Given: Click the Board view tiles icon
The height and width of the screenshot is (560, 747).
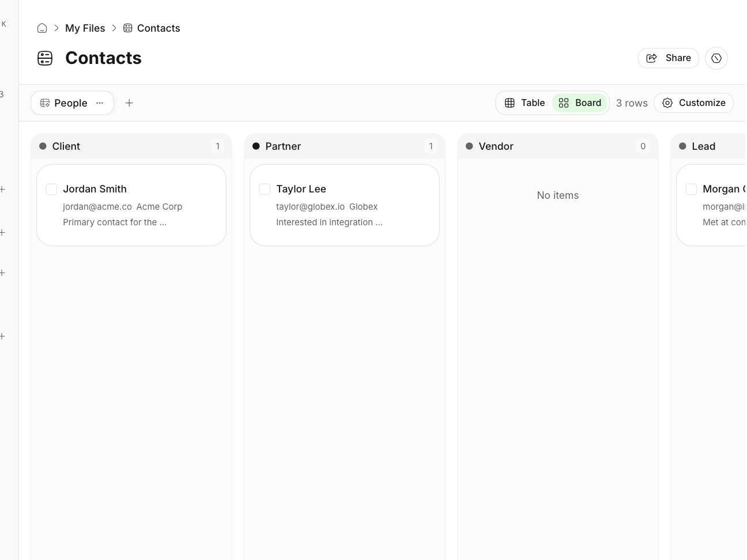Looking at the screenshot, I should [x=564, y=103].
